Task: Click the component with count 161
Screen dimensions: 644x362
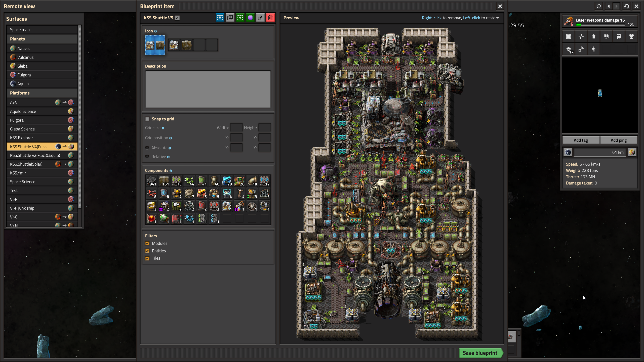Action: click(x=164, y=181)
